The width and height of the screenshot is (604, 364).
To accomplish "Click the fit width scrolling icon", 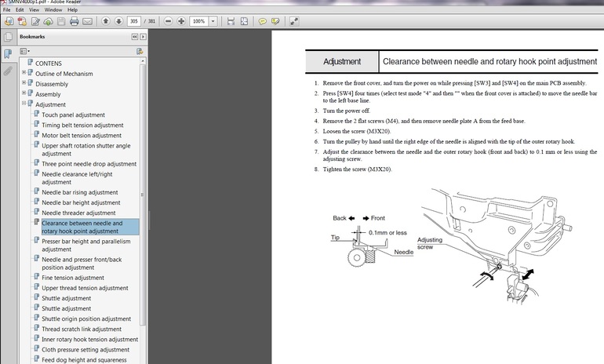I will click(x=231, y=21).
